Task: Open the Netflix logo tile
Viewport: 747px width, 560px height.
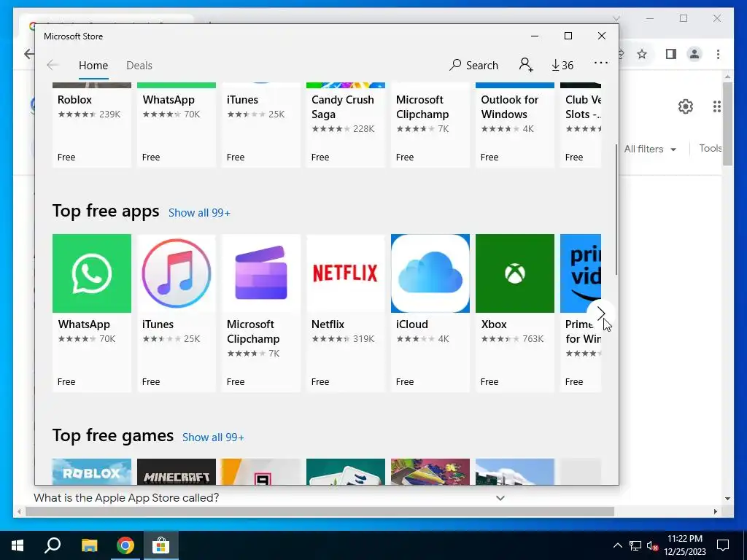Action: [345, 273]
